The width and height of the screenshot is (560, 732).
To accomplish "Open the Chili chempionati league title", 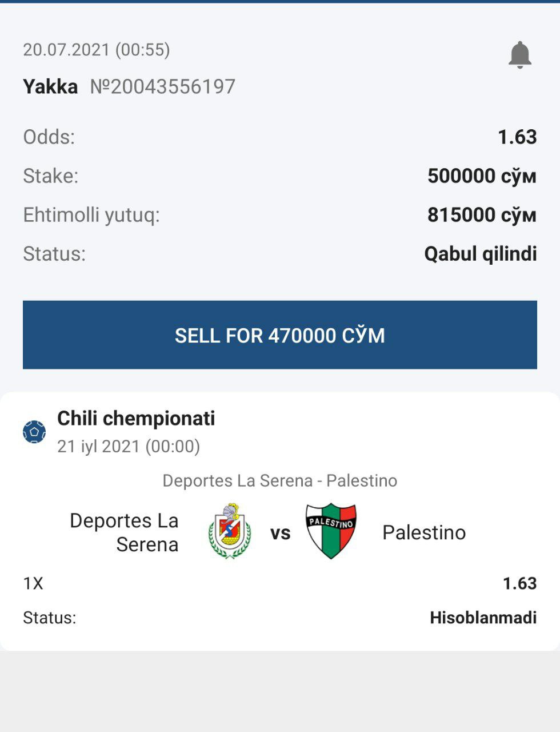I will [136, 418].
